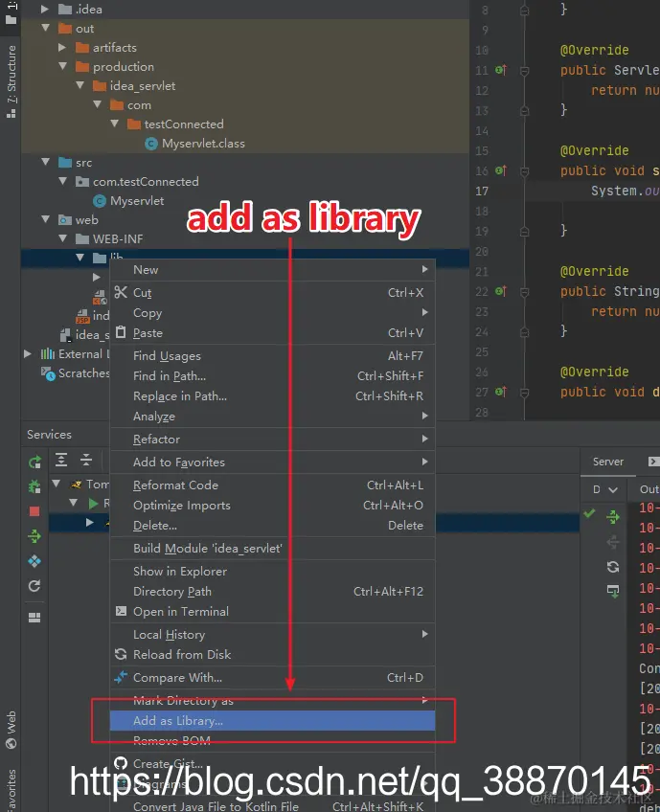
Task: Click the greyed Undeploy arrow icon
Action: [613, 542]
